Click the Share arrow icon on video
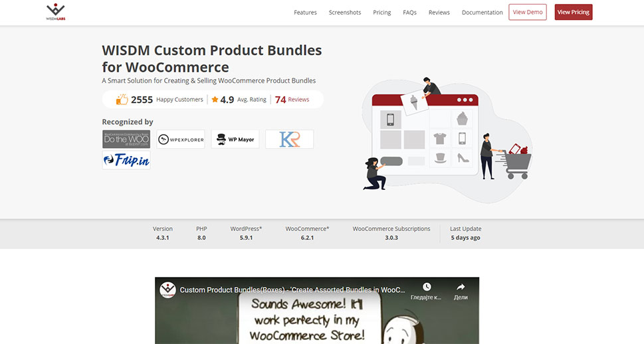This screenshot has width=644, height=344. pos(461,287)
